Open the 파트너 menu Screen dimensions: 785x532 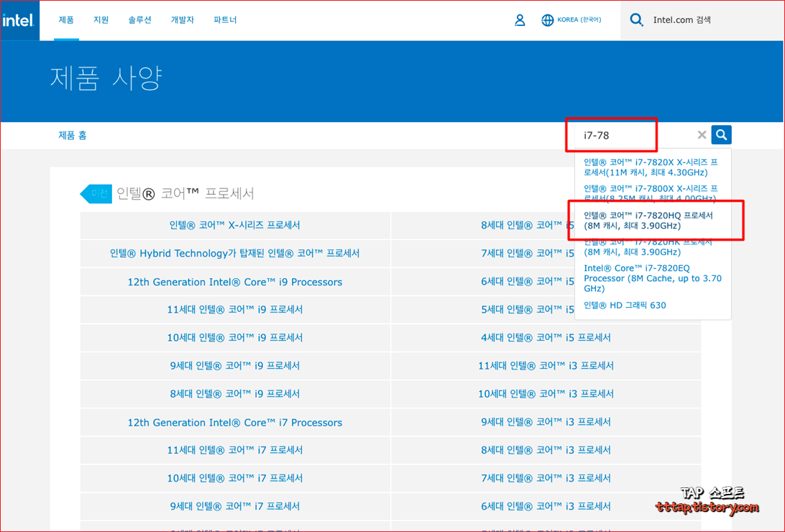click(x=225, y=20)
